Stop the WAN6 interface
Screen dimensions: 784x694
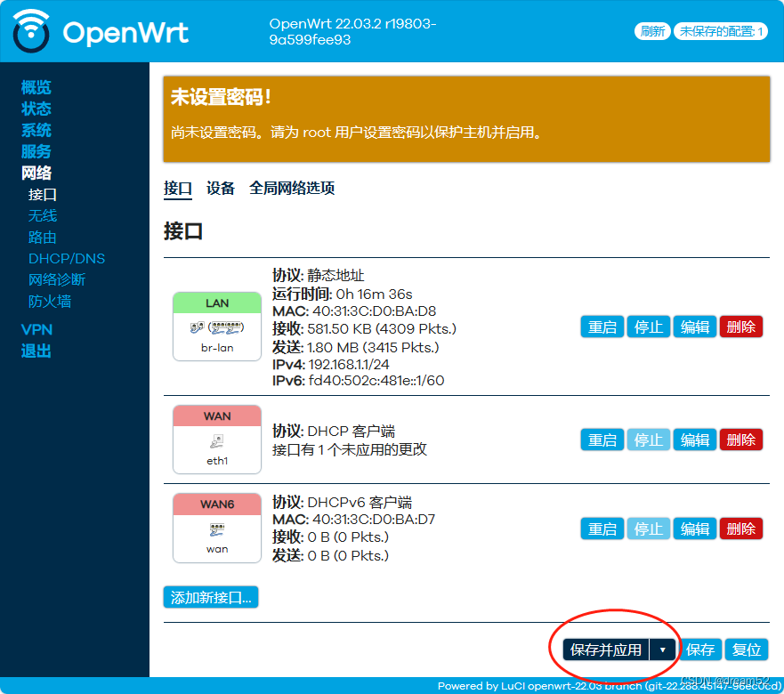[649, 529]
